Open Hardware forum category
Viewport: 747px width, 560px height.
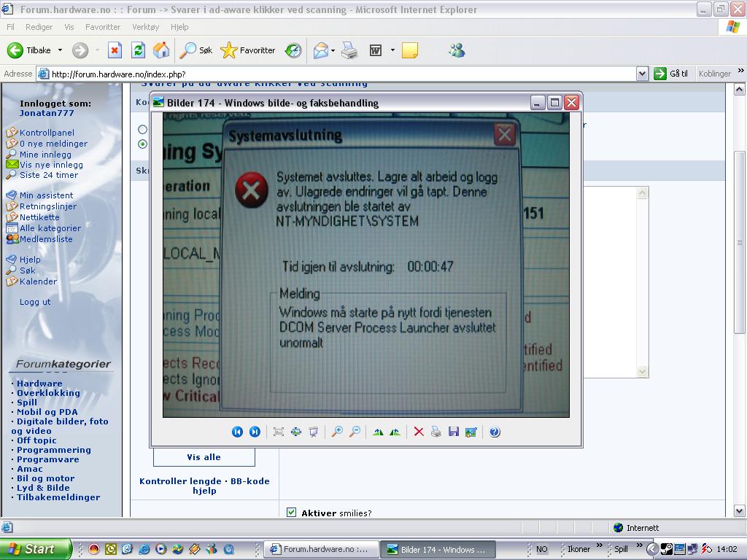pos(39,384)
